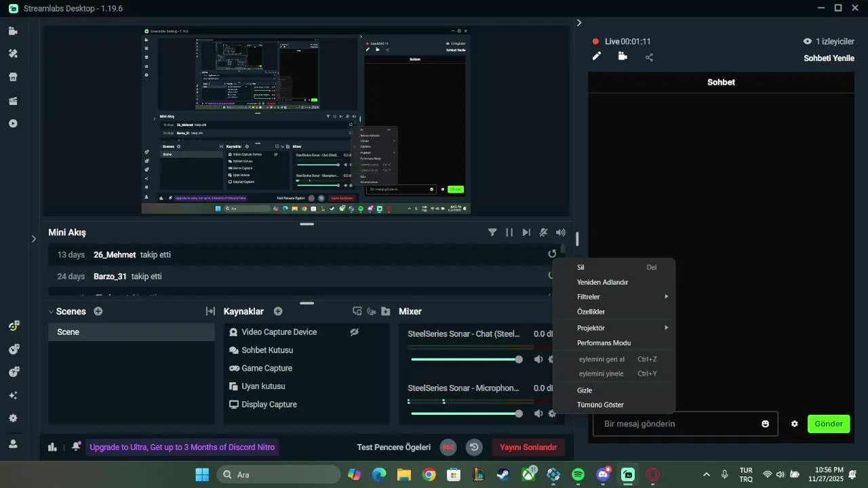Collapse the Scenes dropdown chevron
Viewport: 868px width, 488px height.
[51, 312]
